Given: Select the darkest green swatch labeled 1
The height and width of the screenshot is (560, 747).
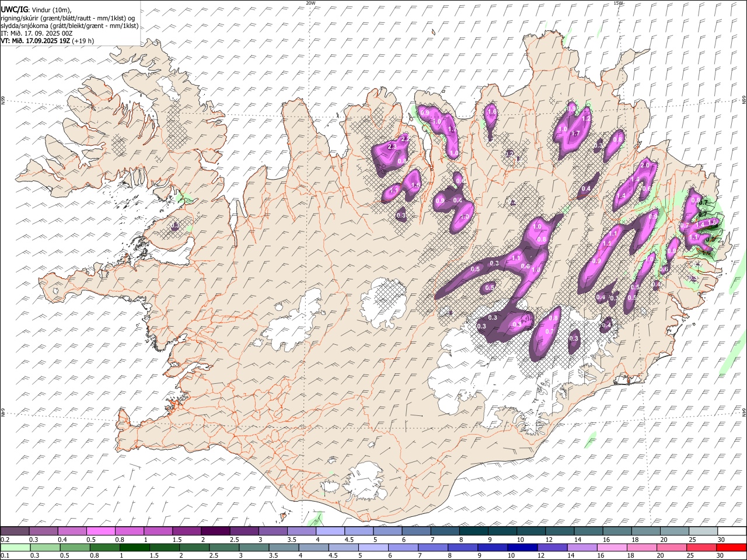Looking at the screenshot, I should pos(135,547).
